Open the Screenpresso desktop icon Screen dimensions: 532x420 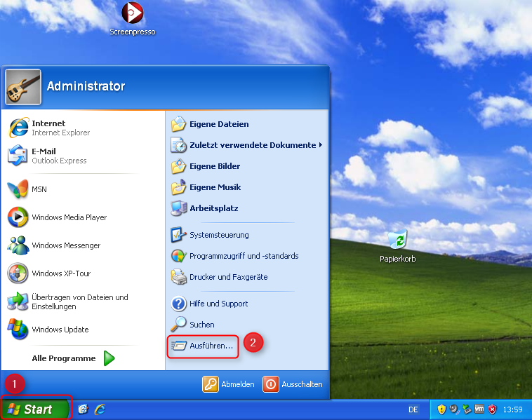[x=133, y=19]
